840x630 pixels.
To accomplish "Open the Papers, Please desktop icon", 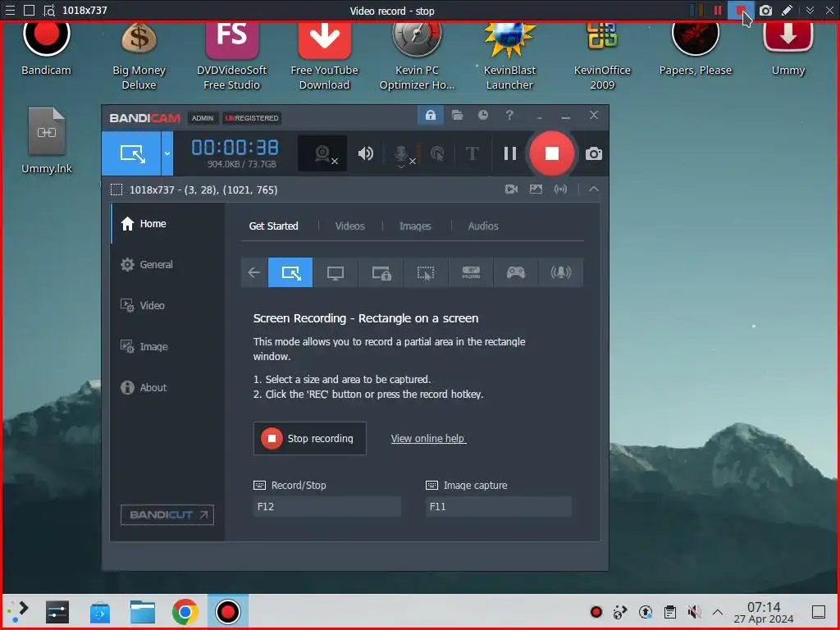I will 696,47.
